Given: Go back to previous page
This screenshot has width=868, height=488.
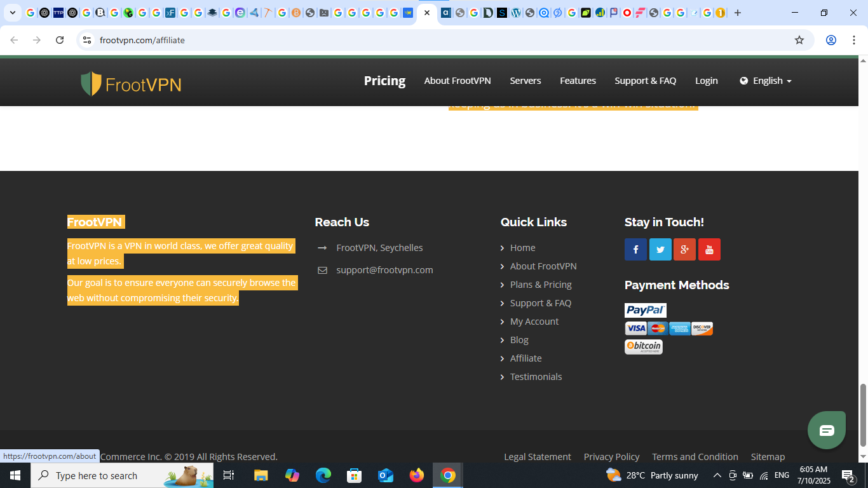Looking at the screenshot, I should pos(14,40).
